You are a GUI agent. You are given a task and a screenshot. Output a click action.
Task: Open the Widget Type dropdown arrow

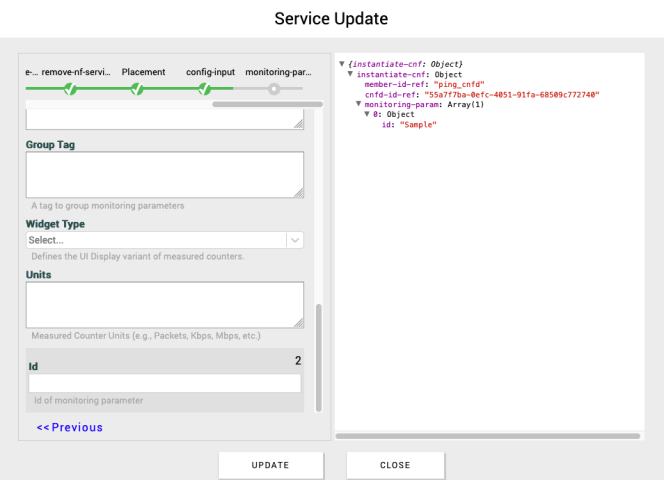pos(294,240)
